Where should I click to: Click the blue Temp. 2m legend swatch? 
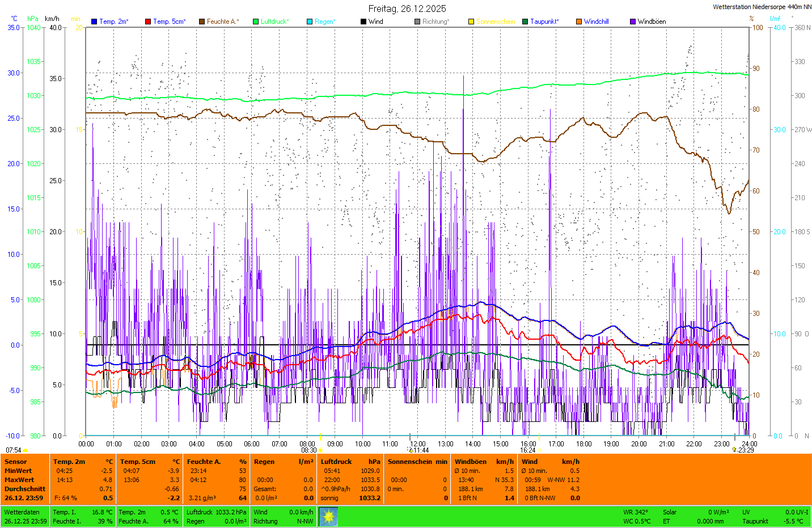(x=94, y=22)
